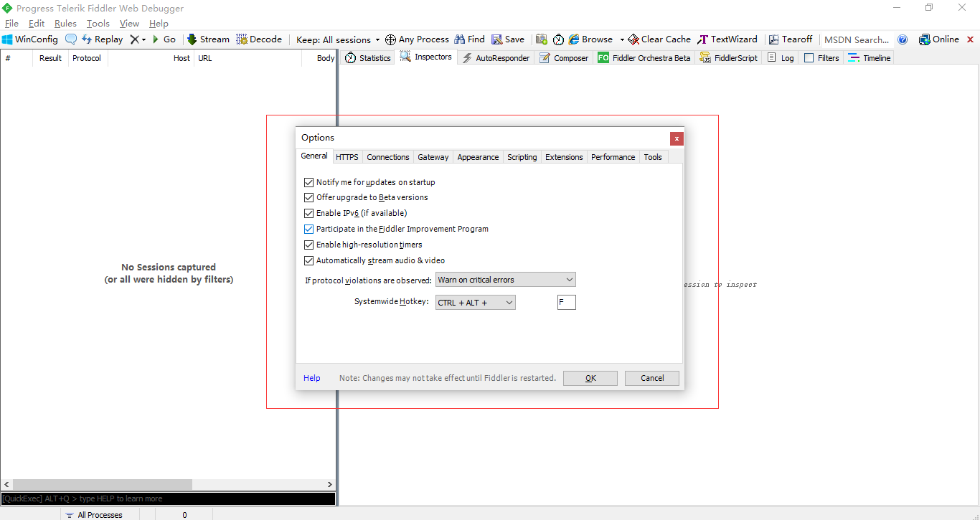Open the Help menu

click(x=159, y=24)
